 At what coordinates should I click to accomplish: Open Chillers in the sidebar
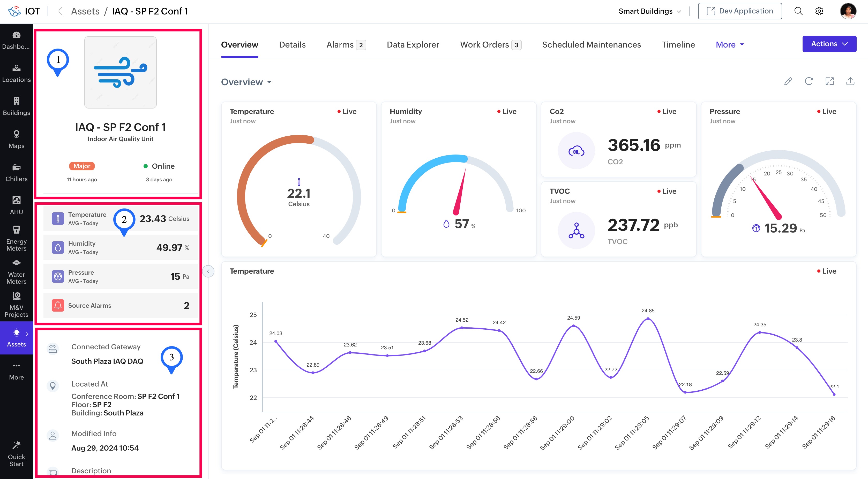(16, 172)
